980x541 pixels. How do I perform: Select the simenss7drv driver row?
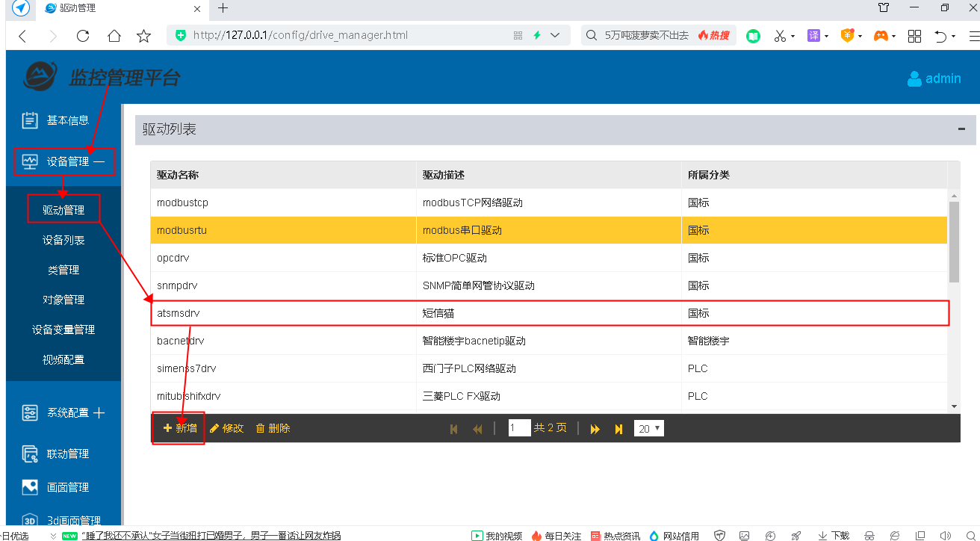549,368
